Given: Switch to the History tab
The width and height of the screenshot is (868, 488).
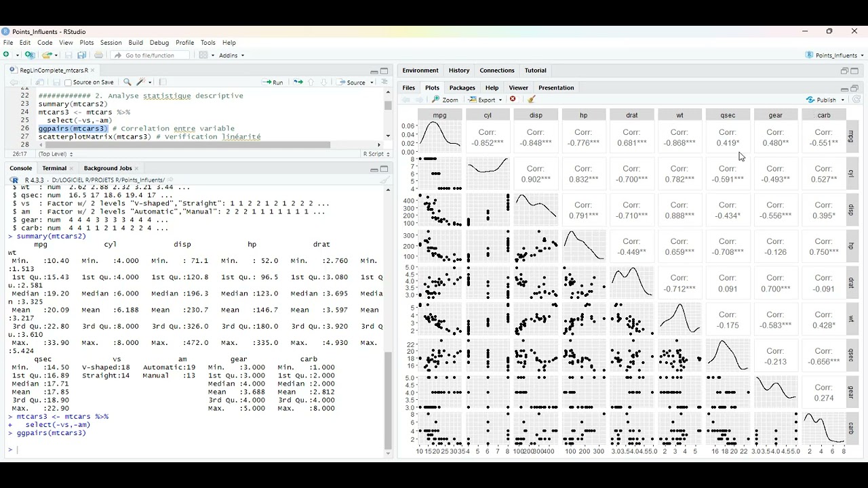Looking at the screenshot, I should [x=459, y=70].
